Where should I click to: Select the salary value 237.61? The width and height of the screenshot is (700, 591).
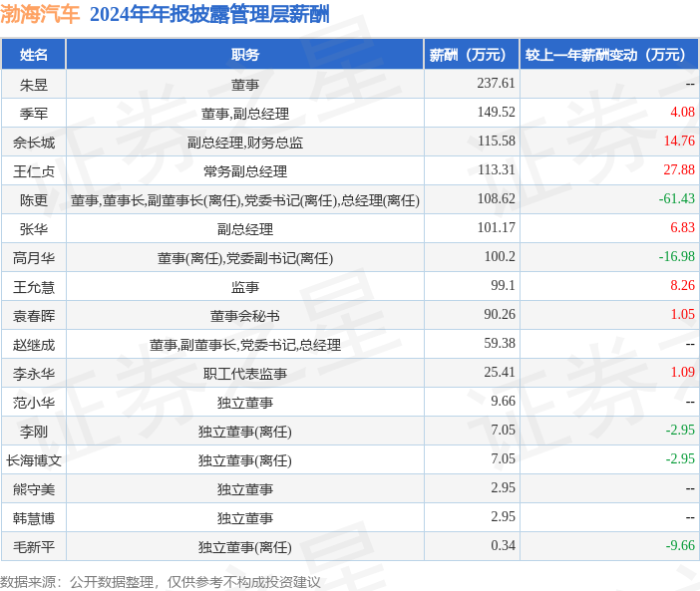pos(496,83)
